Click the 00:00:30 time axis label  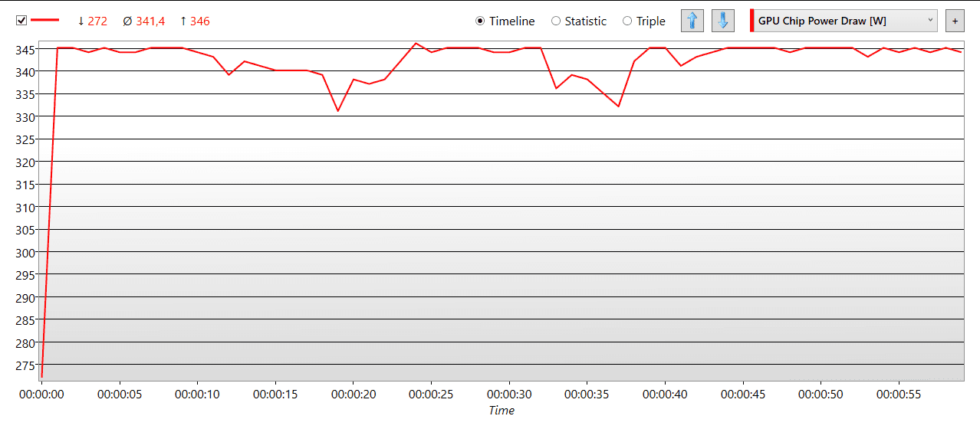(509, 395)
